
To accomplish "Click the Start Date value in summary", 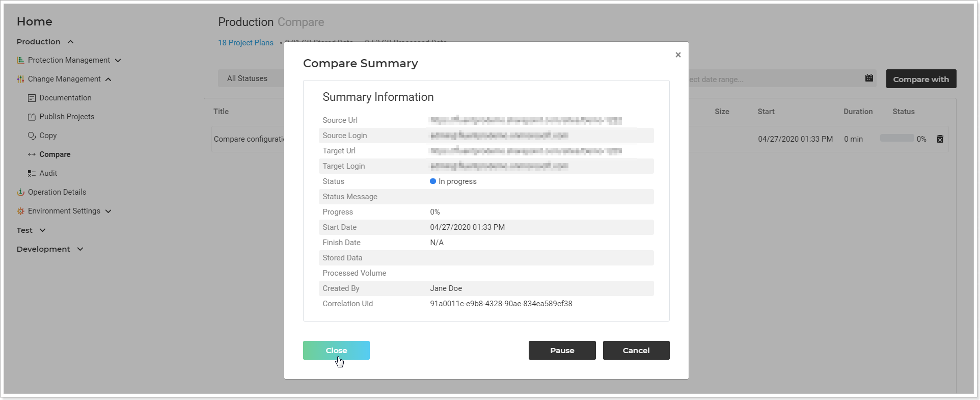I will [467, 227].
